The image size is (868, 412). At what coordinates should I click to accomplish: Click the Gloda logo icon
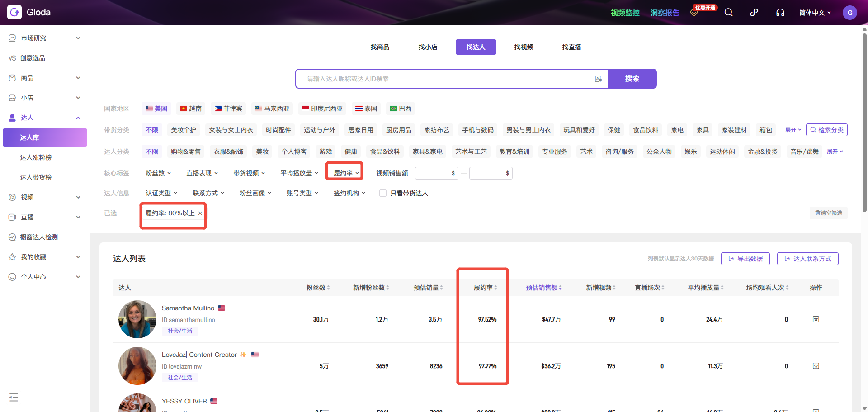click(x=14, y=12)
